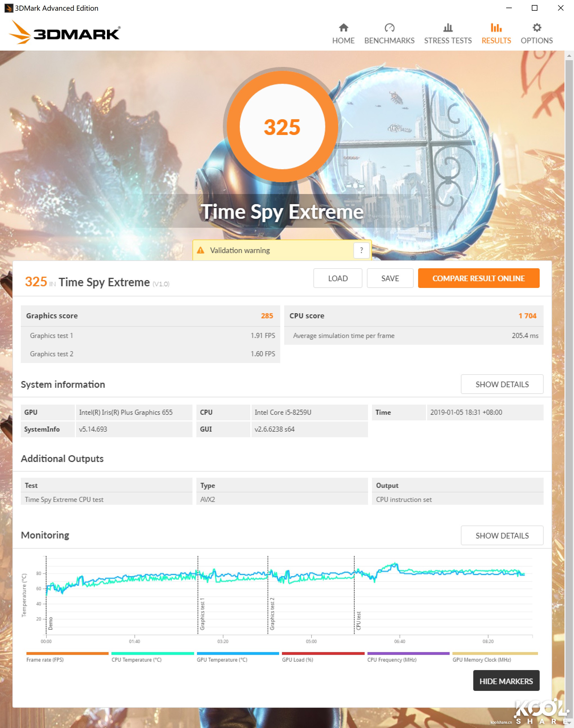Open the Benchmarks gauge icon
The image size is (574, 728).
389,28
